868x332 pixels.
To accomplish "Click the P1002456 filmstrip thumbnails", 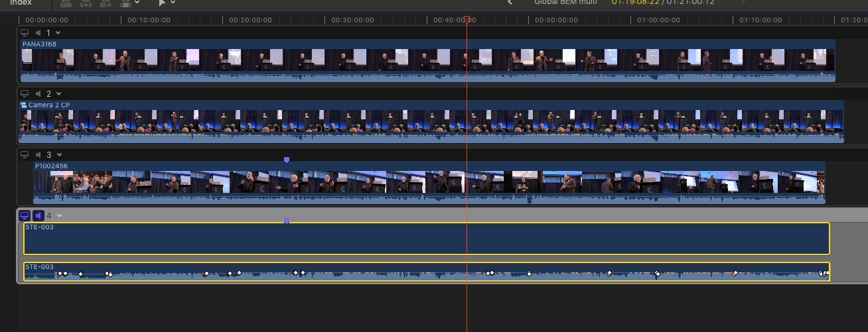I will (429, 182).
